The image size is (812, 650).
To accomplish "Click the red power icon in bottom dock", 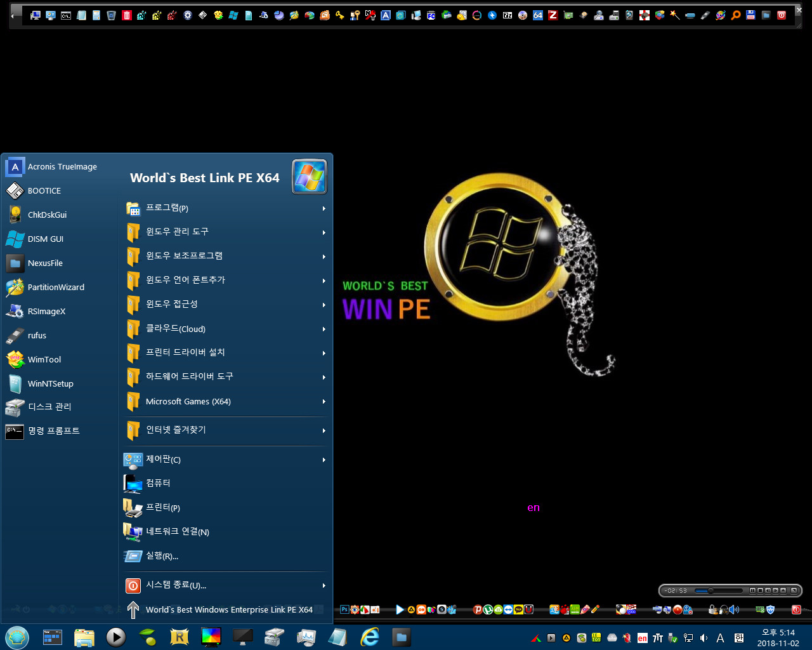I will (796, 609).
